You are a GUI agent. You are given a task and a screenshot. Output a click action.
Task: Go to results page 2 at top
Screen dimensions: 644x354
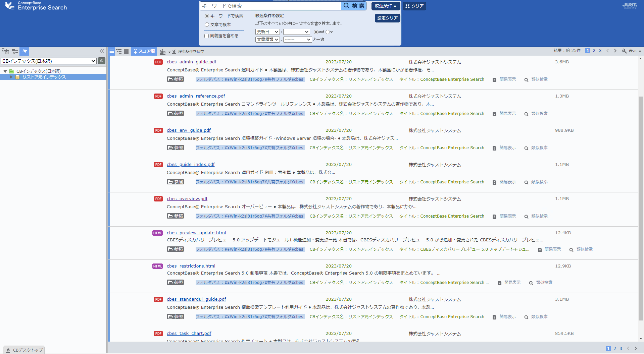594,51
